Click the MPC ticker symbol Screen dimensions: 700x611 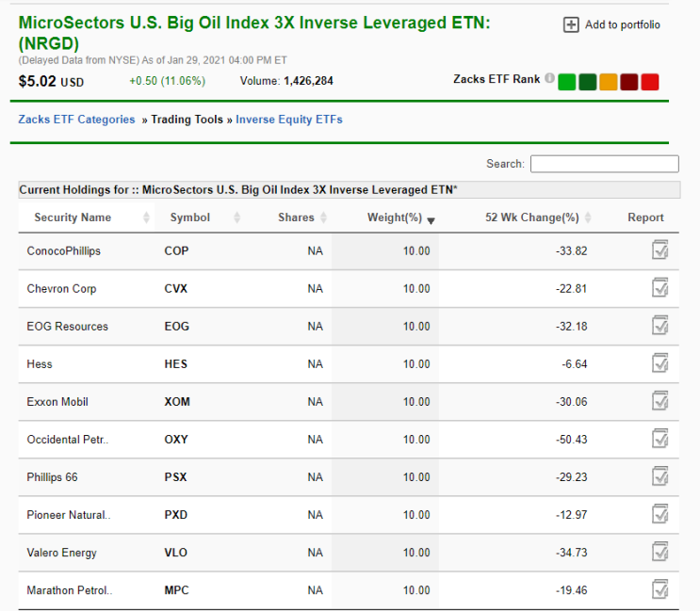tap(177, 590)
